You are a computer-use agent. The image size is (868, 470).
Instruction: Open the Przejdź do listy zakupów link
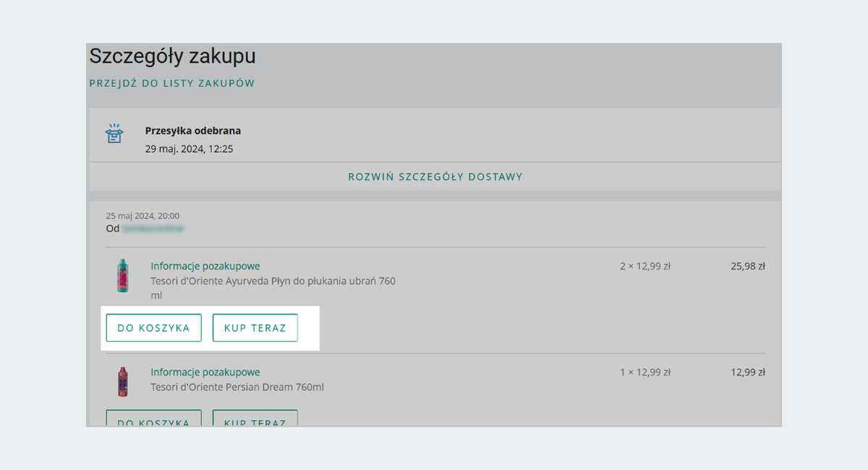tap(172, 83)
